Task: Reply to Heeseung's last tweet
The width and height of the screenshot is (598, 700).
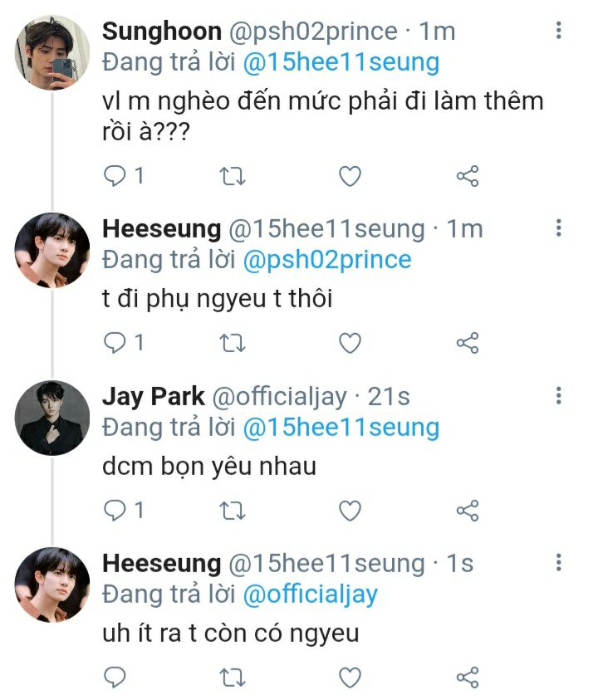Action: (114, 677)
